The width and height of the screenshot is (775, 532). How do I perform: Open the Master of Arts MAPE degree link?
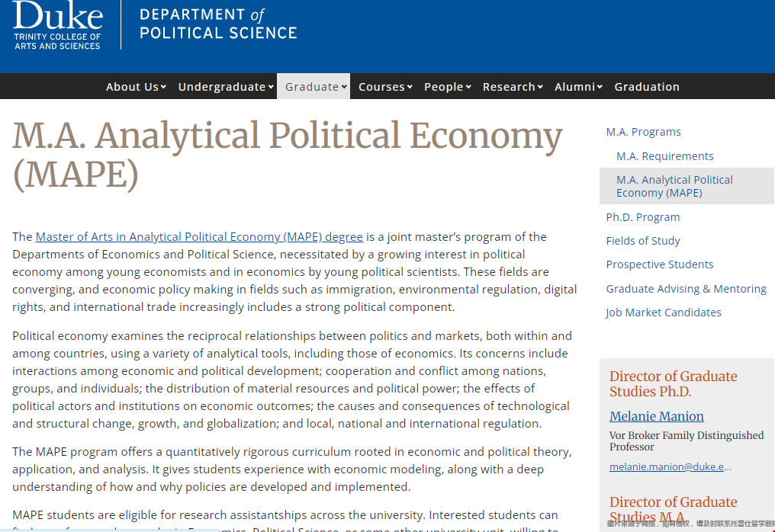[x=199, y=237]
